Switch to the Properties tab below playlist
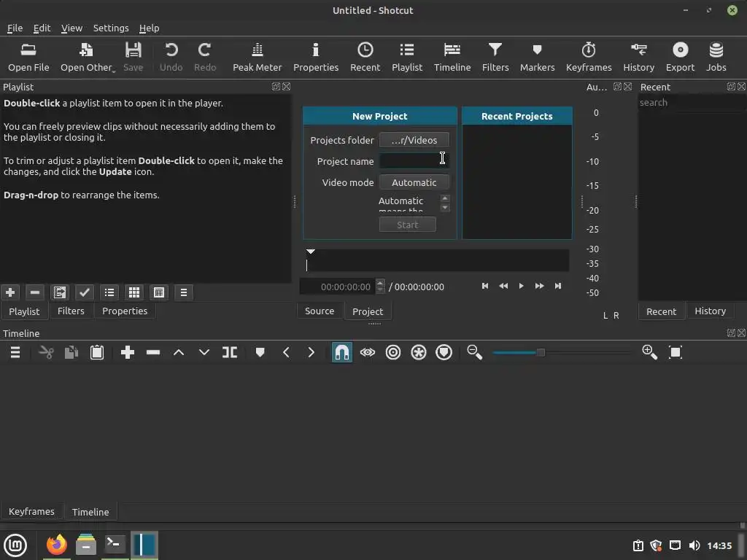This screenshot has width=747, height=560. (x=125, y=311)
